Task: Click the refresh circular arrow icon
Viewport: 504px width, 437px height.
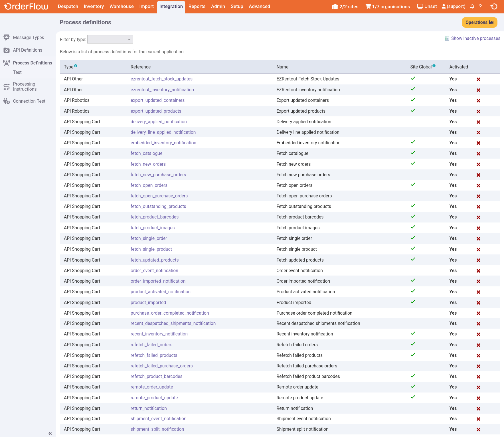Action: click(494, 6)
